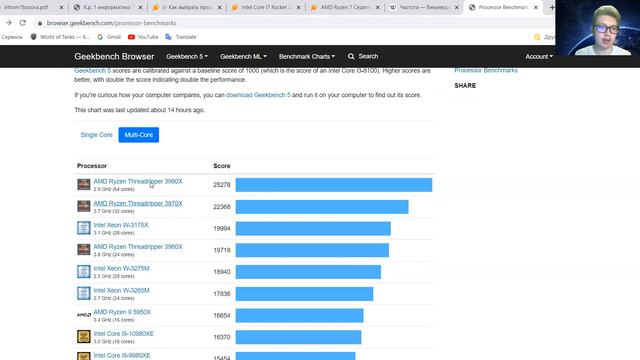Viewport: 640px width, 360px height.
Task: Open AMD Ryzen 9 5950X details
Action: click(122, 312)
